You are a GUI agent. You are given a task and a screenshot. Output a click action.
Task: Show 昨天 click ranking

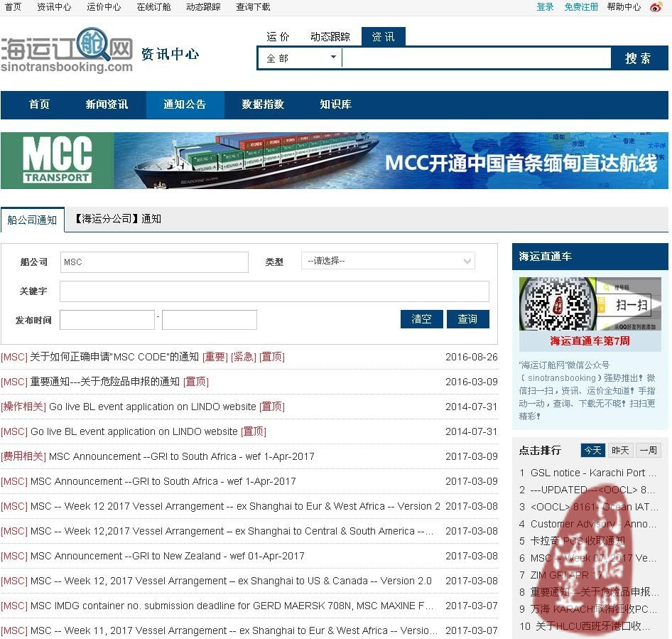pyautogui.click(x=620, y=451)
